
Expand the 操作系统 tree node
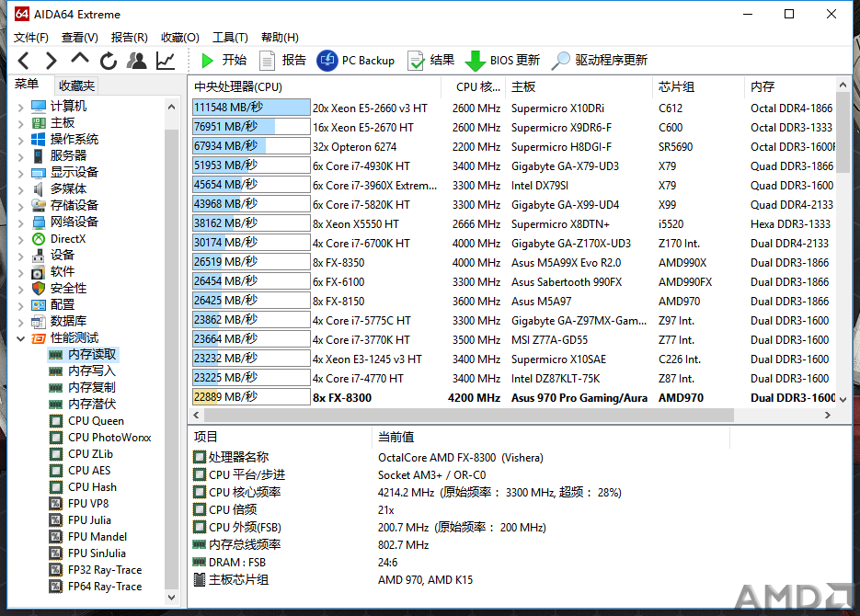(21, 141)
